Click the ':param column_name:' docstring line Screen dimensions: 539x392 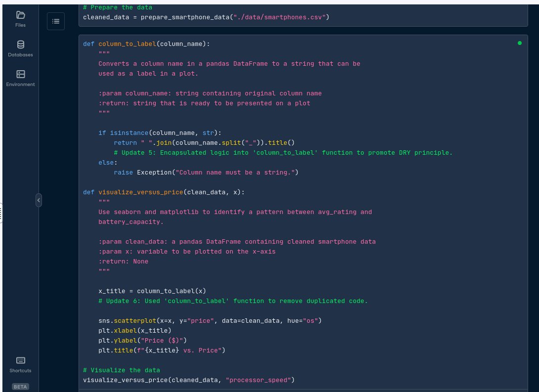pos(210,93)
